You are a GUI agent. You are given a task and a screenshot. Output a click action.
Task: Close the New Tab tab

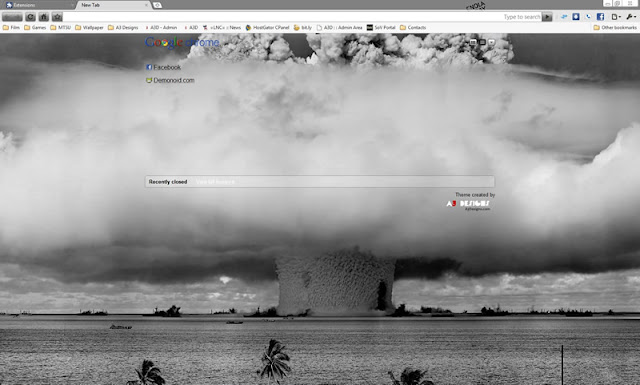(146, 5)
